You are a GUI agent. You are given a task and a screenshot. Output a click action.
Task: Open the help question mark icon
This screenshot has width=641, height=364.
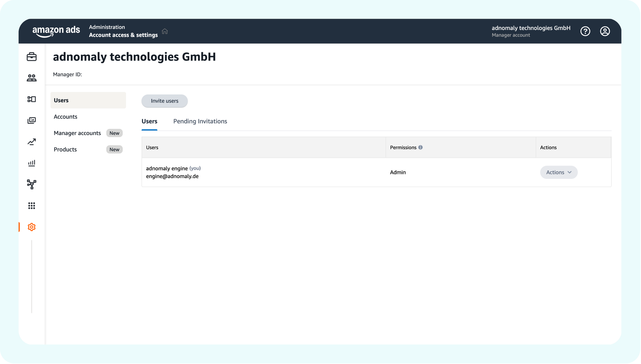click(585, 31)
